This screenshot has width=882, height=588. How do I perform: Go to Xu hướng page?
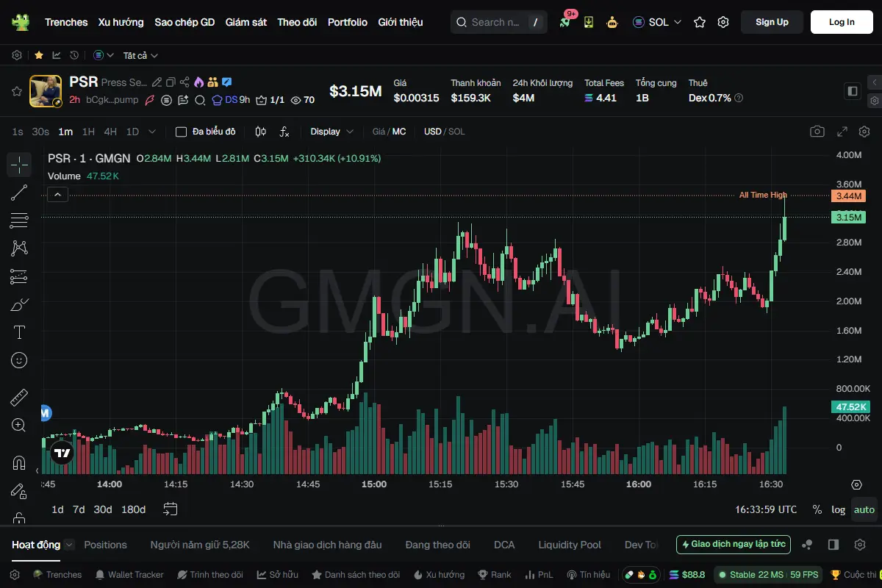coord(121,22)
